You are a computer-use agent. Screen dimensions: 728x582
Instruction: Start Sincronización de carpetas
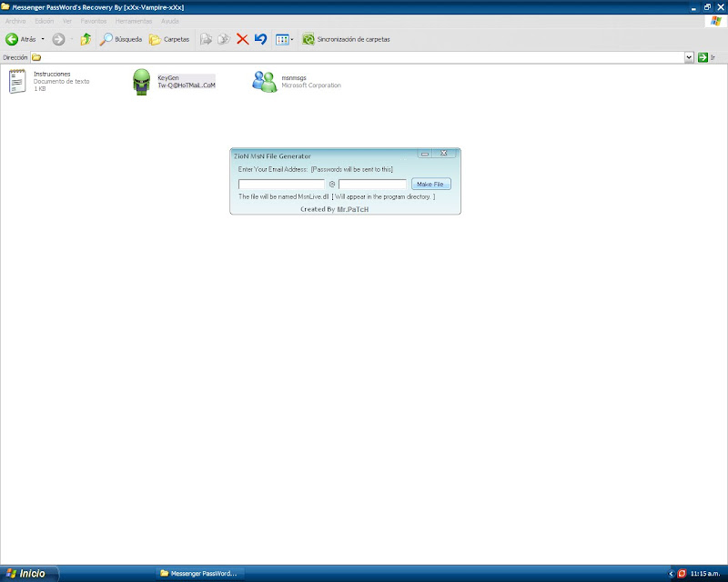[346, 39]
